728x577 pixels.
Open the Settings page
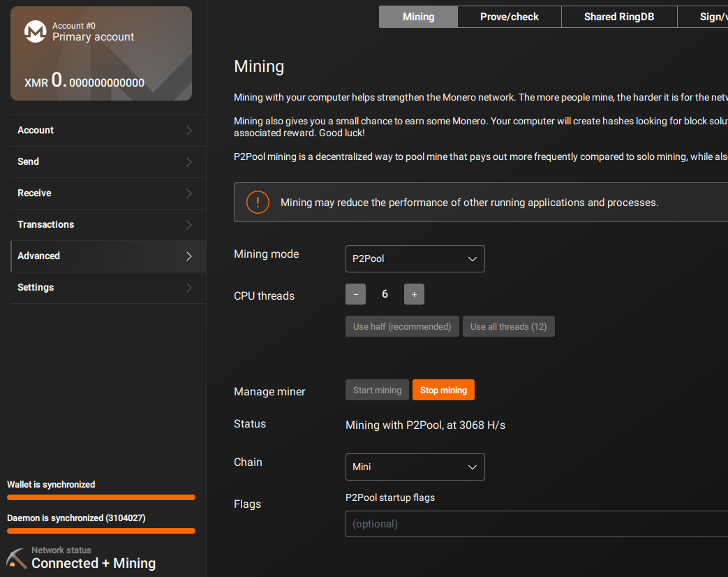[x=107, y=288]
